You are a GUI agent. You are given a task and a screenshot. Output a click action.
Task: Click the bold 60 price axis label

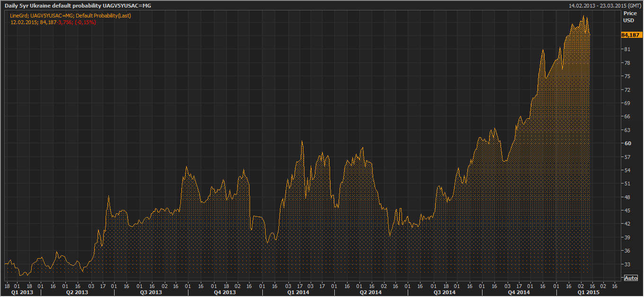627,143
